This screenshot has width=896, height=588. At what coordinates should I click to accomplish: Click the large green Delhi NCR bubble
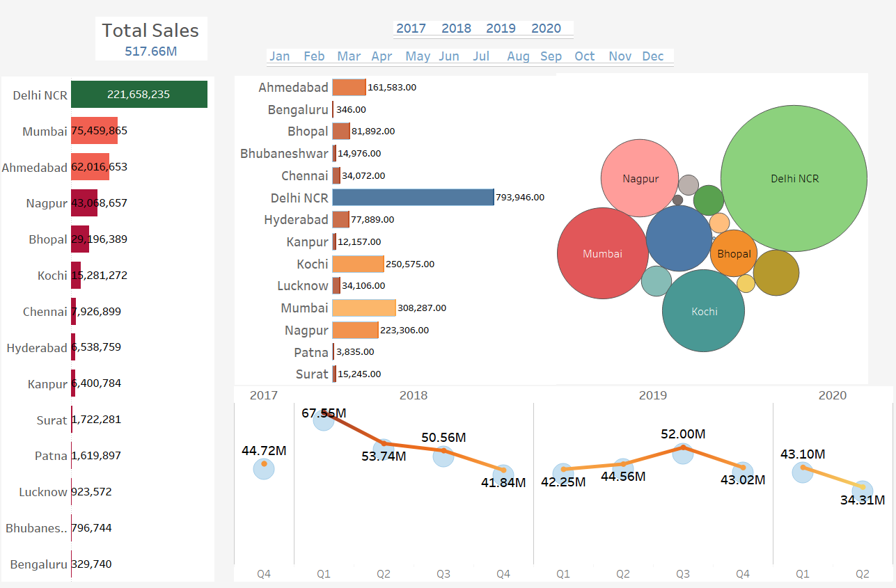(x=794, y=179)
